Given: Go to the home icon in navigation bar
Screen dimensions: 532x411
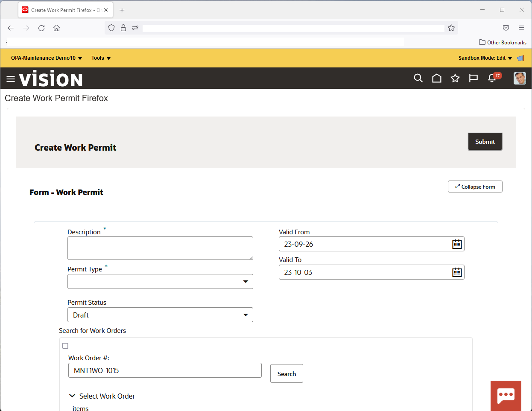Looking at the screenshot, I should (436, 78).
